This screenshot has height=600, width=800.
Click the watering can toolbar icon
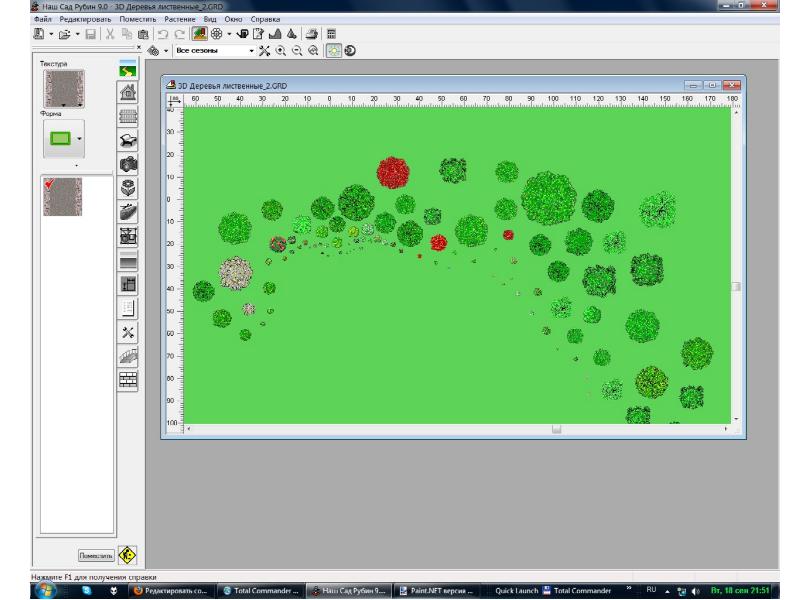[x=242, y=34]
